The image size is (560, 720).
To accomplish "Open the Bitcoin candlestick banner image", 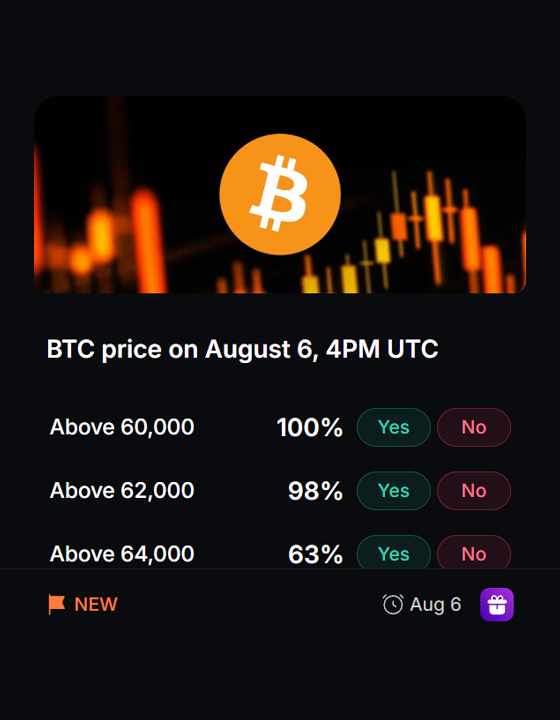I will click(x=280, y=194).
